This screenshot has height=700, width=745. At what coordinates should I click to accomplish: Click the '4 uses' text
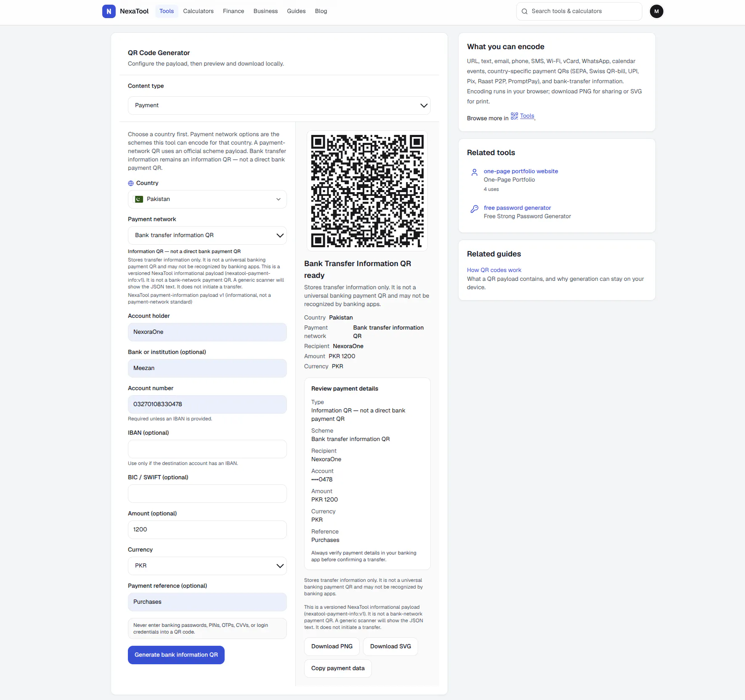[491, 190]
